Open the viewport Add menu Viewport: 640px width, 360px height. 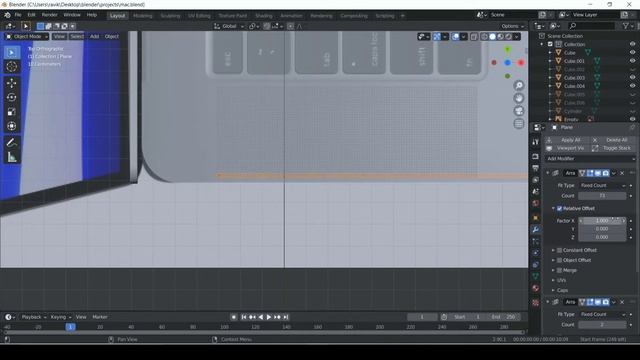click(94, 36)
